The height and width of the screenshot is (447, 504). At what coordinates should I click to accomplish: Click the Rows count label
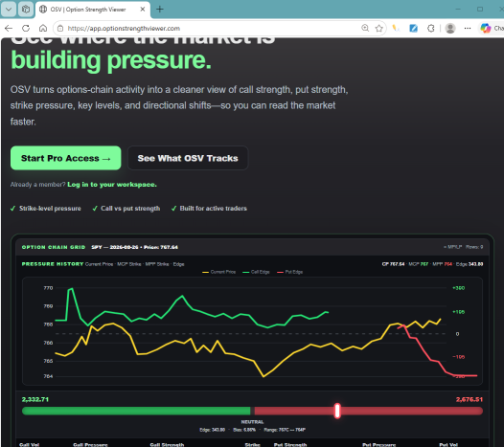click(474, 247)
